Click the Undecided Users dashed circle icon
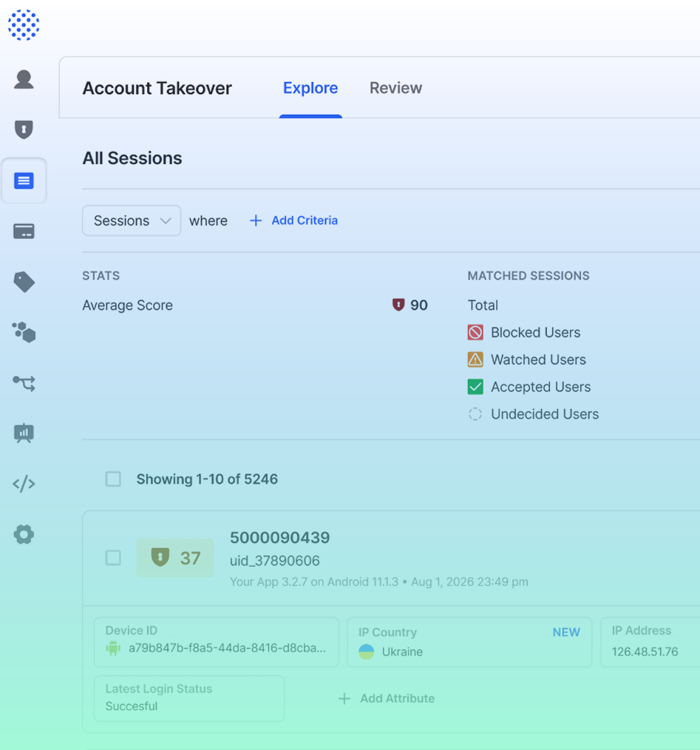 click(475, 413)
